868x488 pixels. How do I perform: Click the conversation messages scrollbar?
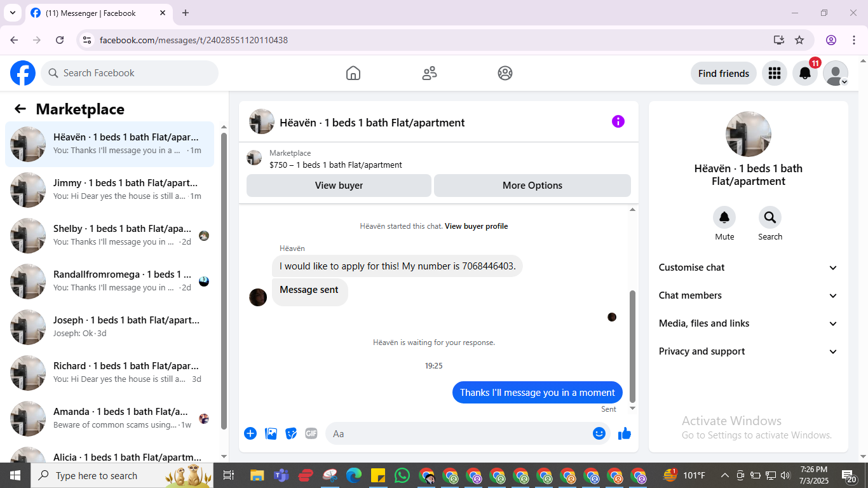point(632,346)
